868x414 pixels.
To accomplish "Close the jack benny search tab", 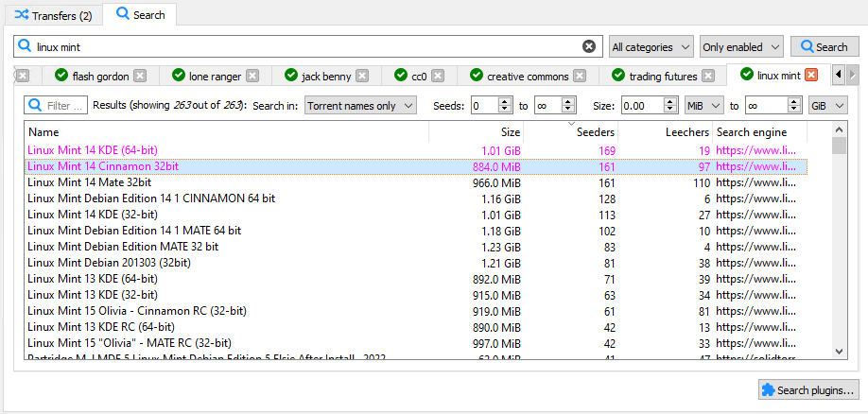I will click(362, 76).
